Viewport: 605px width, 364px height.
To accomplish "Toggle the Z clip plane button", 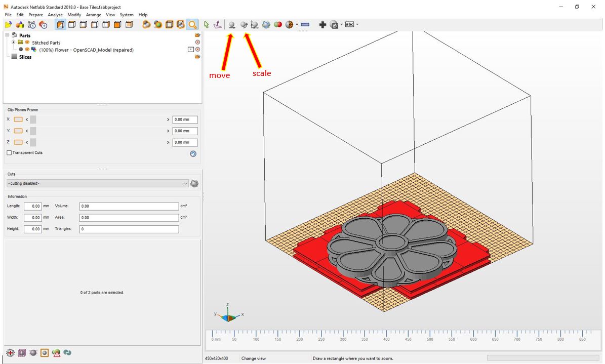I will point(18,142).
